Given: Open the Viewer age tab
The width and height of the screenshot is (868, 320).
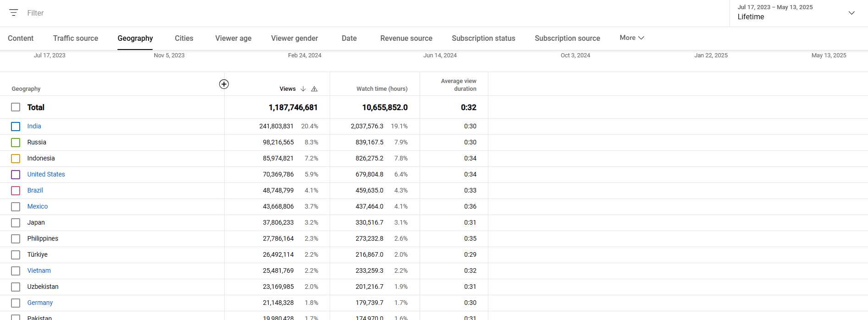Looking at the screenshot, I should (233, 39).
